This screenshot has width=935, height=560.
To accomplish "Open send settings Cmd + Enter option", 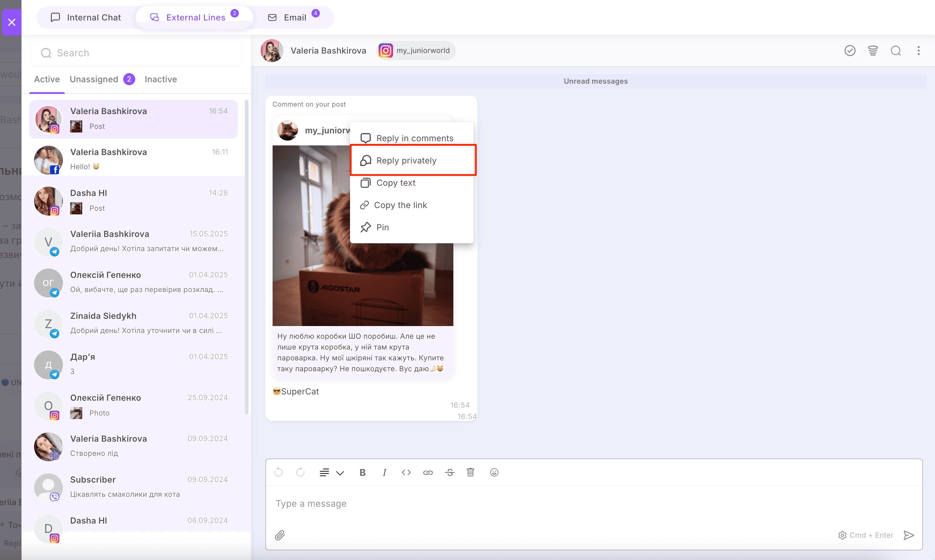I will pos(865,535).
